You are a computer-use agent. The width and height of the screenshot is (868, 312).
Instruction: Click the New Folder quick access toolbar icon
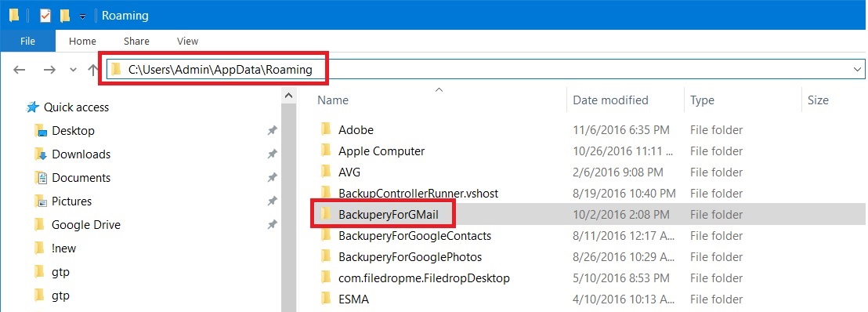tap(65, 16)
